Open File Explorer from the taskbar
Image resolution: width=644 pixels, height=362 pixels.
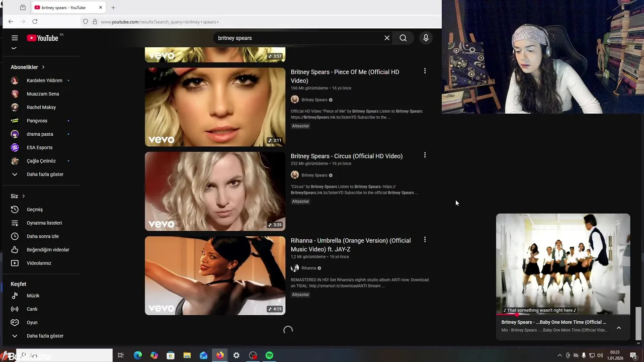click(x=187, y=355)
